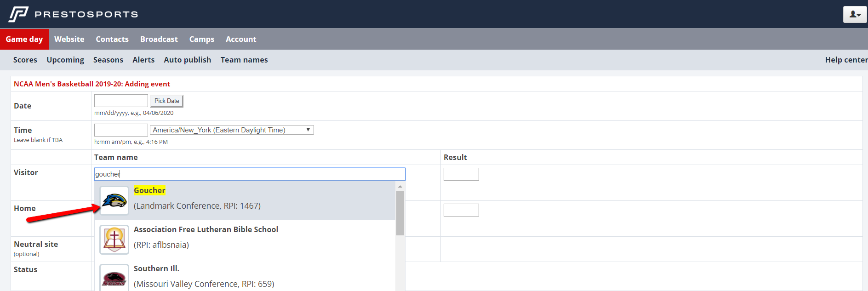The width and height of the screenshot is (868, 291).
Task: Click the Landmark Conference, RPI: 1467 detail text
Action: tap(197, 206)
